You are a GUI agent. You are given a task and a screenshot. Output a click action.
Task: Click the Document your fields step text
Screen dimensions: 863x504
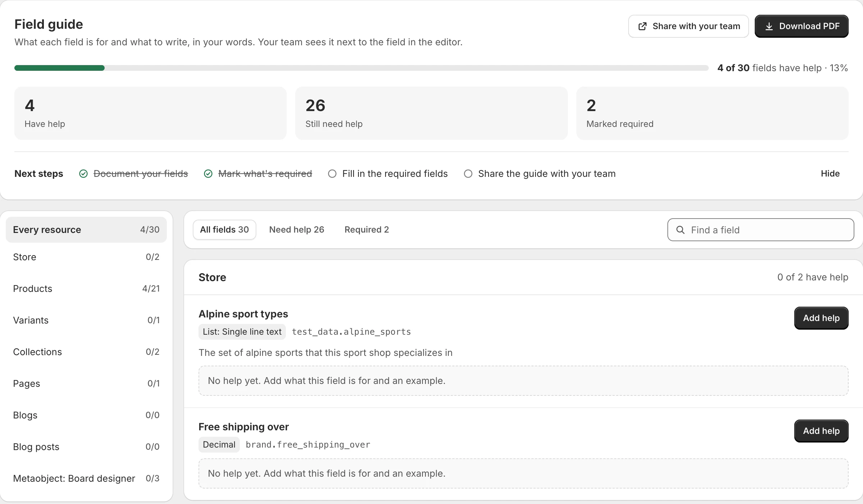coord(141,174)
